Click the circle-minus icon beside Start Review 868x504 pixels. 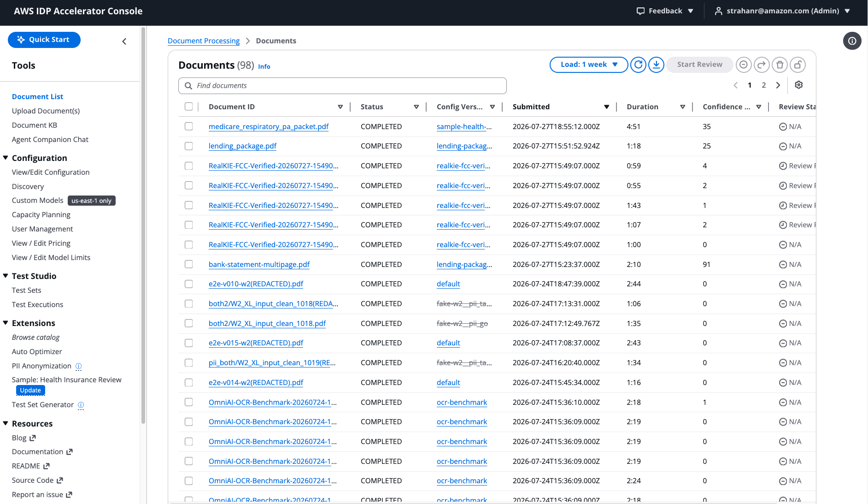coord(744,65)
